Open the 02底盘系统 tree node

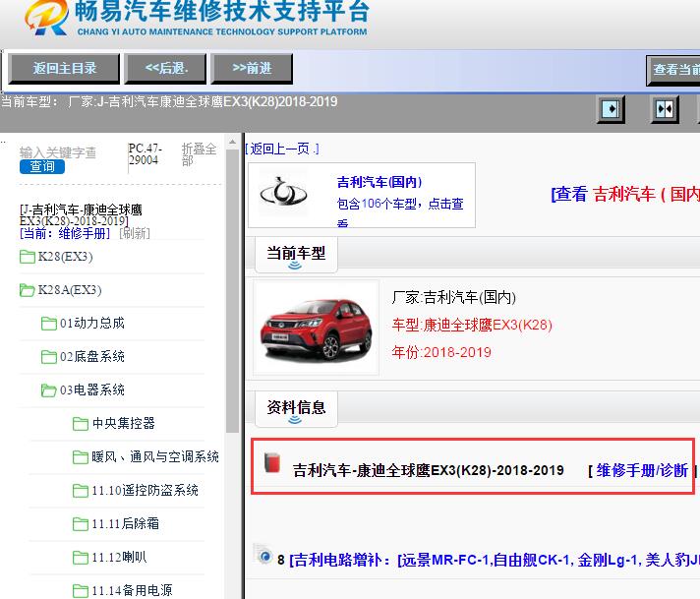point(91,356)
